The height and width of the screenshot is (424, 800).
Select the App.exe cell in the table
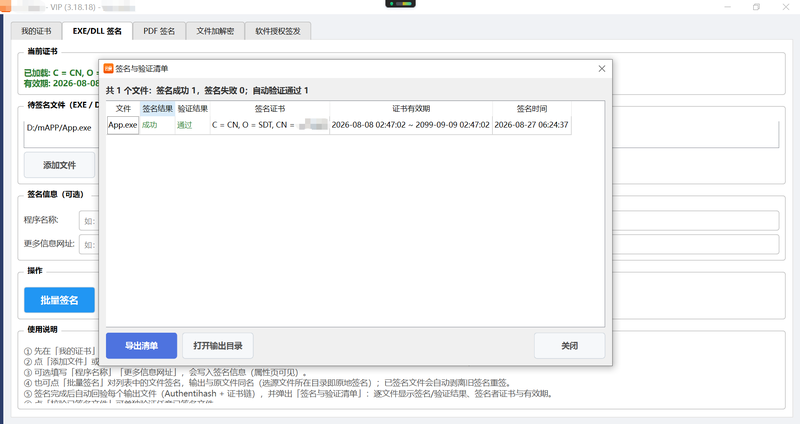pos(123,125)
